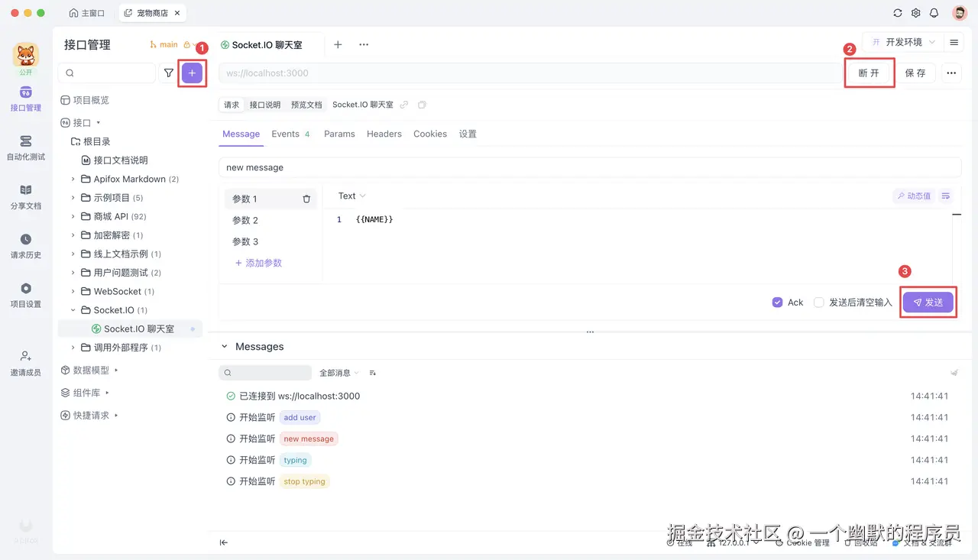Viewport: 978px width, 560px height.
Task: Click the fox project avatar
Action: (x=26, y=55)
